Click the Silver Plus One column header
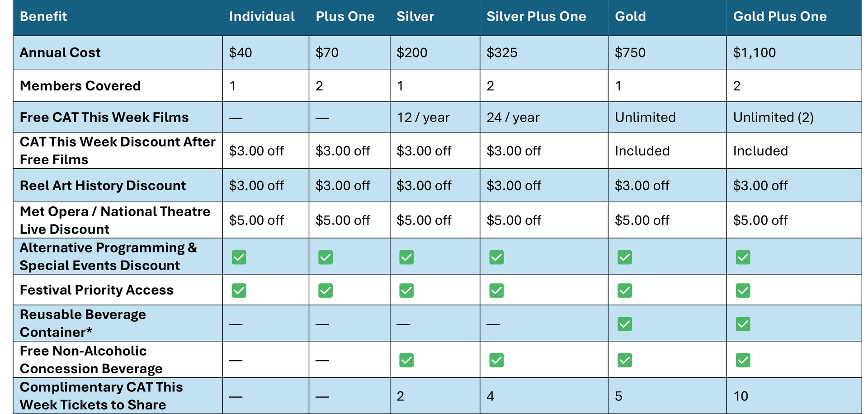The width and height of the screenshot is (868, 414). pyautogui.click(x=536, y=17)
